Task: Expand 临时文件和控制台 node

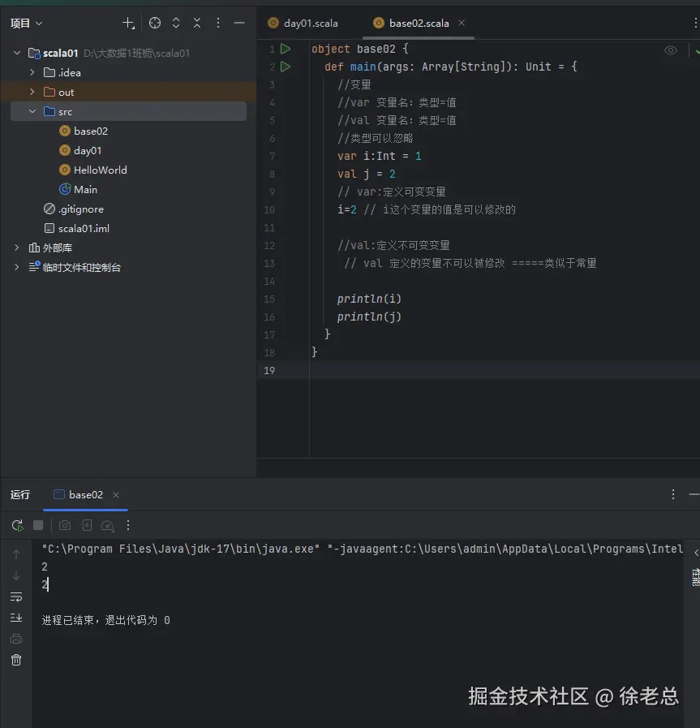Action: (17, 268)
